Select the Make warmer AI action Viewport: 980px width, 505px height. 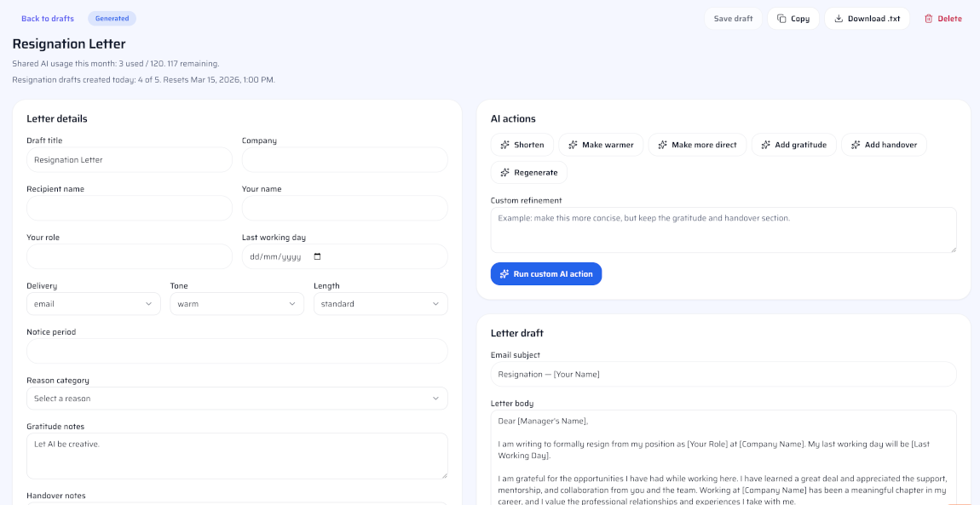pos(602,144)
